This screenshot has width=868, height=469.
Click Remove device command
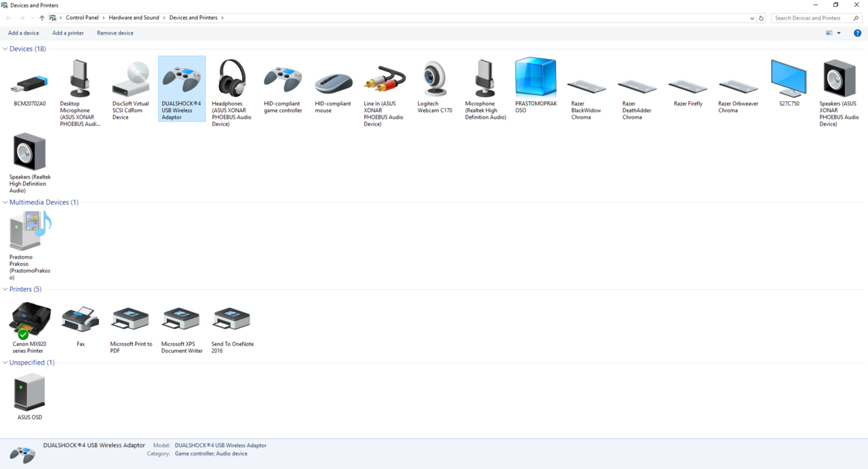[115, 33]
